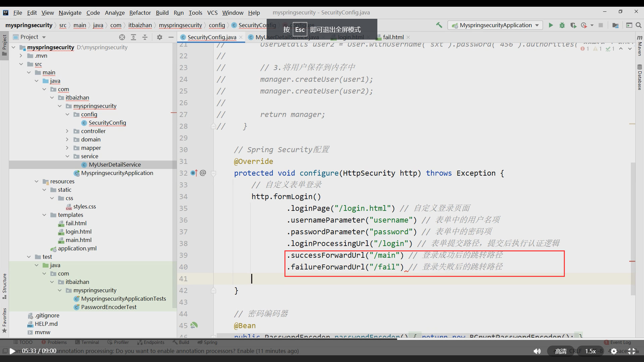644x362 pixels.
Task: Open login.html in project tree
Action: click(78, 232)
